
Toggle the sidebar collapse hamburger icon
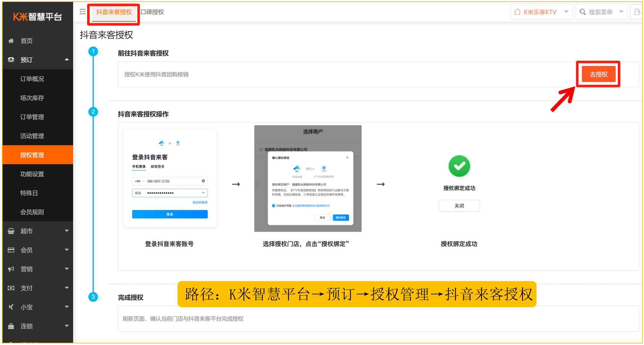pyautogui.click(x=83, y=12)
